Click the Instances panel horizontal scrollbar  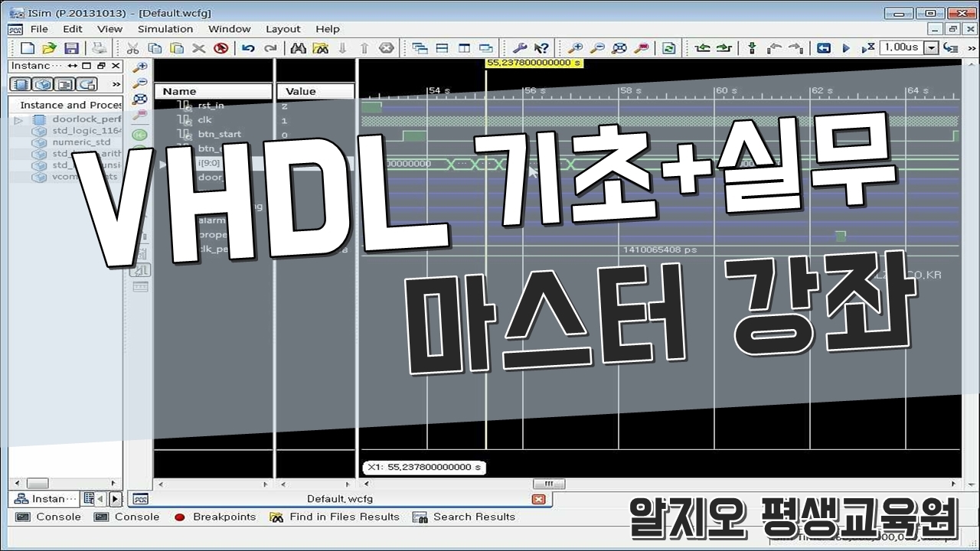tap(64, 484)
